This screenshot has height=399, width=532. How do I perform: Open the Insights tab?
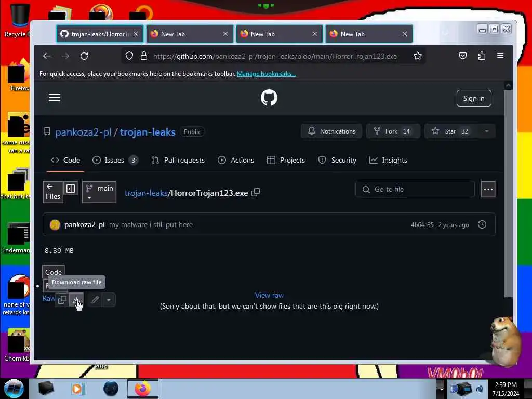point(388,160)
